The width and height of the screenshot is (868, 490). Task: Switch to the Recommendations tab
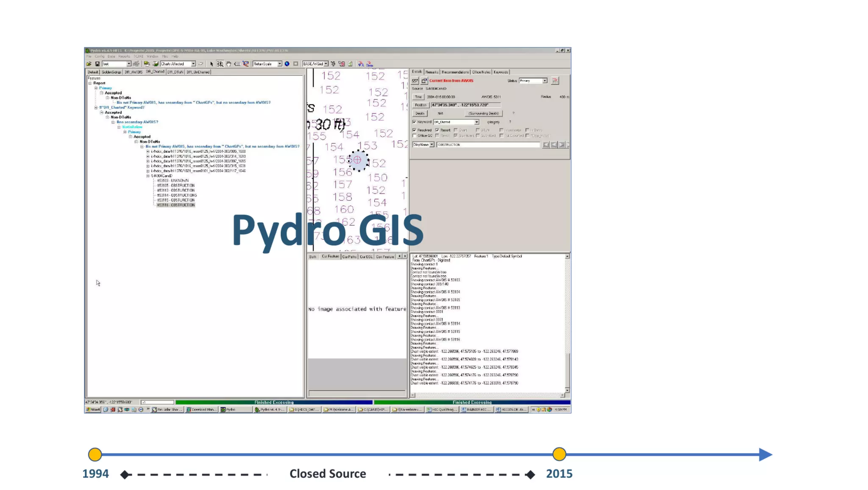click(455, 72)
